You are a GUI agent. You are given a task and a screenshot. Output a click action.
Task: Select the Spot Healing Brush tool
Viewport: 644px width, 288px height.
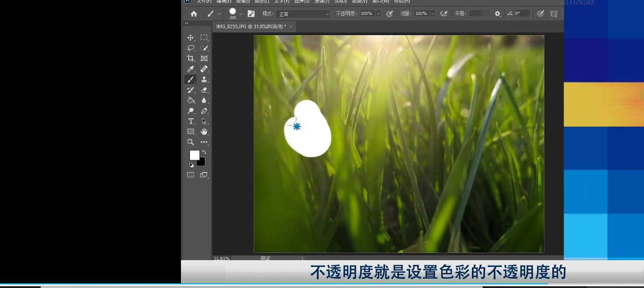(x=204, y=69)
